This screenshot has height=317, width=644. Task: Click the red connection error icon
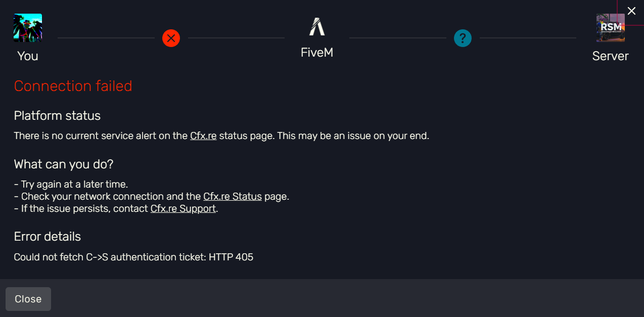[x=171, y=38]
